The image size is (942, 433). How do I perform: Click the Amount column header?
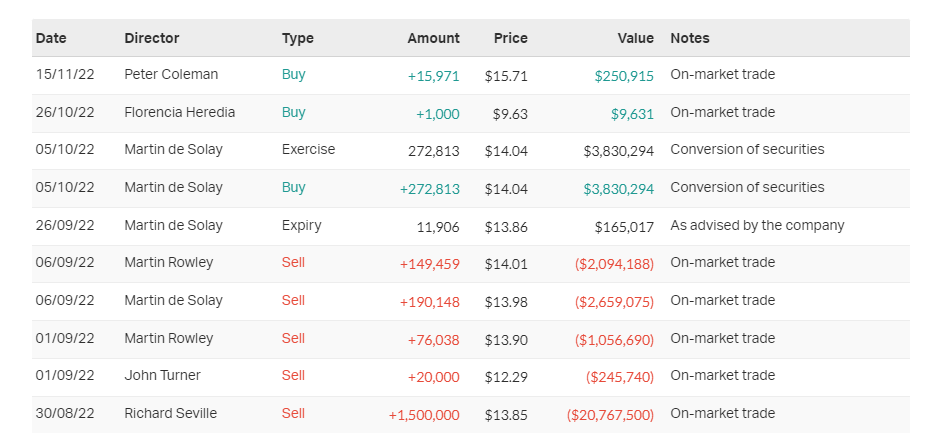(x=433, y=38)
